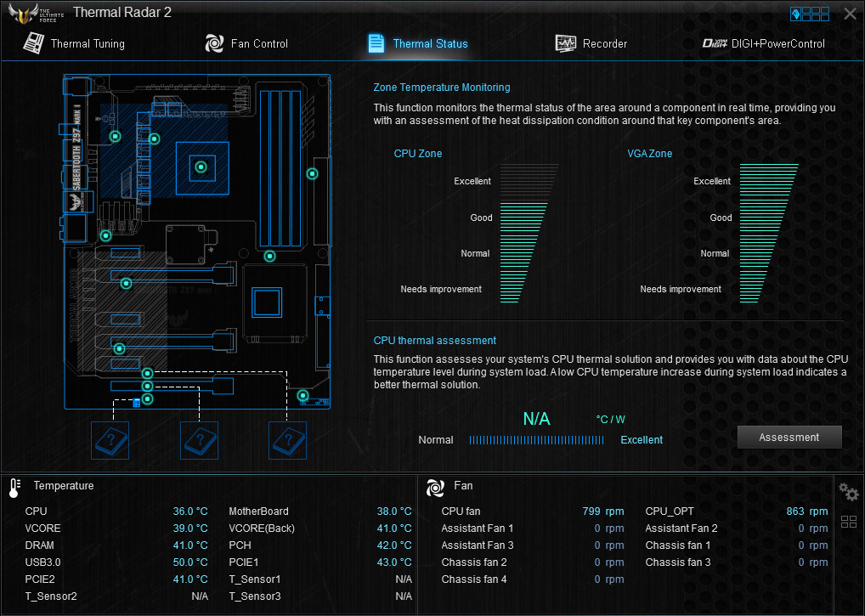Viewport: 865px width, 616px height.
Task: Click the CPU temperature value 36.0 °C
Action: point(190,511)
